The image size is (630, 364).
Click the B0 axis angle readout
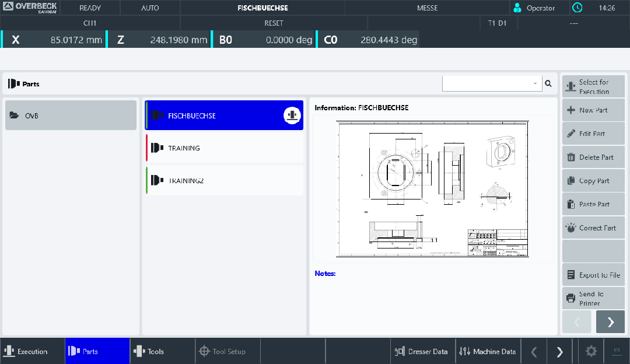264,40
